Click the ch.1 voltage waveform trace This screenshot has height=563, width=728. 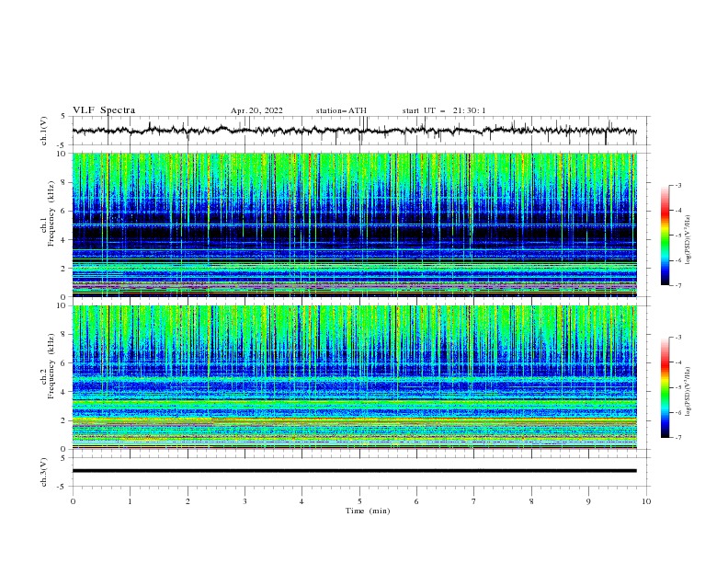355,131
